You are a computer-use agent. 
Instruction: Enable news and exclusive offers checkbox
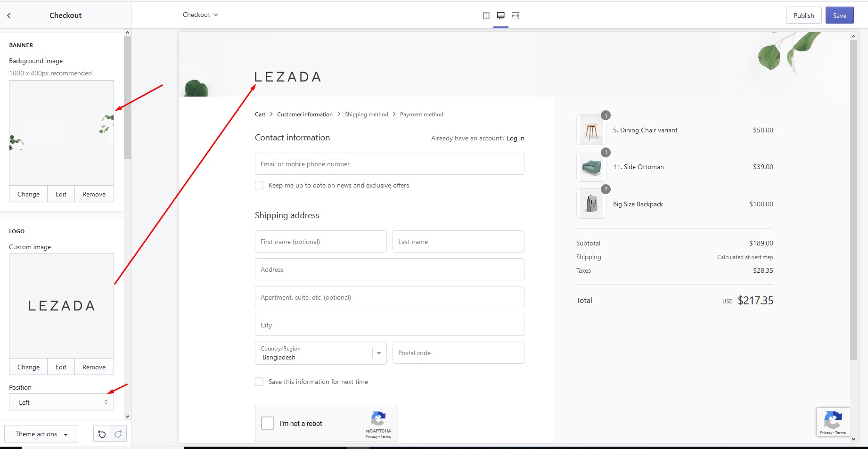(259, 185)
